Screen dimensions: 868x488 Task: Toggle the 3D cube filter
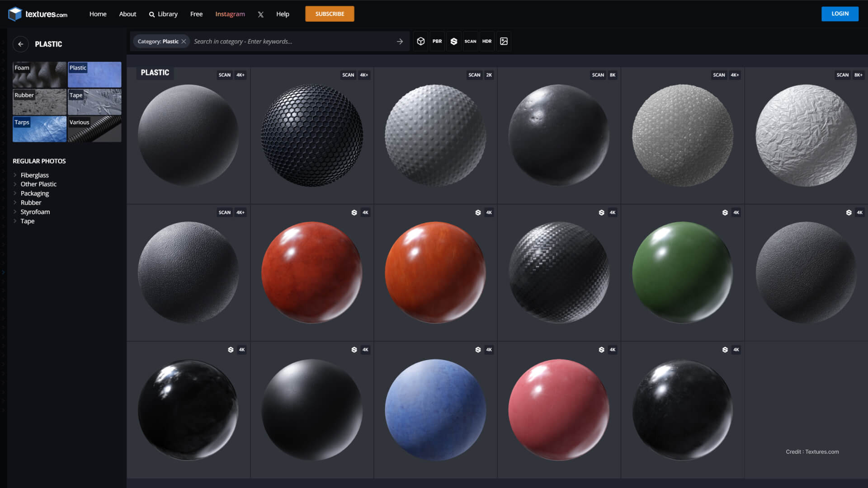(x=420, y=41)
